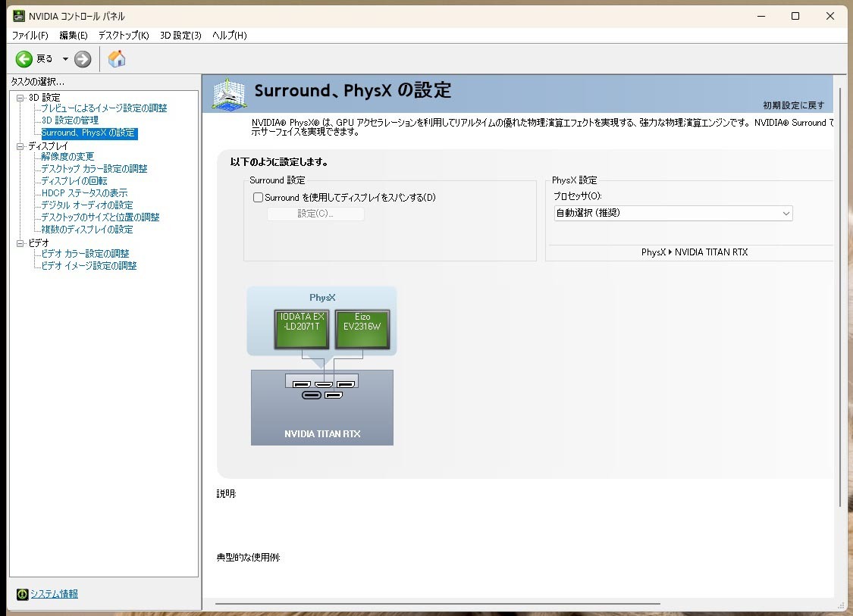Click the 設定(C)... button
The height and width of the screenshot is (616, 853).
point(315,214)
